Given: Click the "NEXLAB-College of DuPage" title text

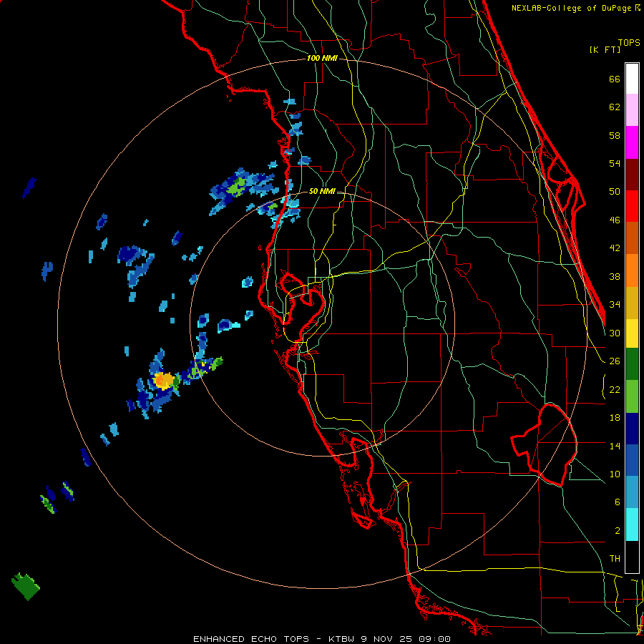Looking at the screenshot, I should (572, 8).
